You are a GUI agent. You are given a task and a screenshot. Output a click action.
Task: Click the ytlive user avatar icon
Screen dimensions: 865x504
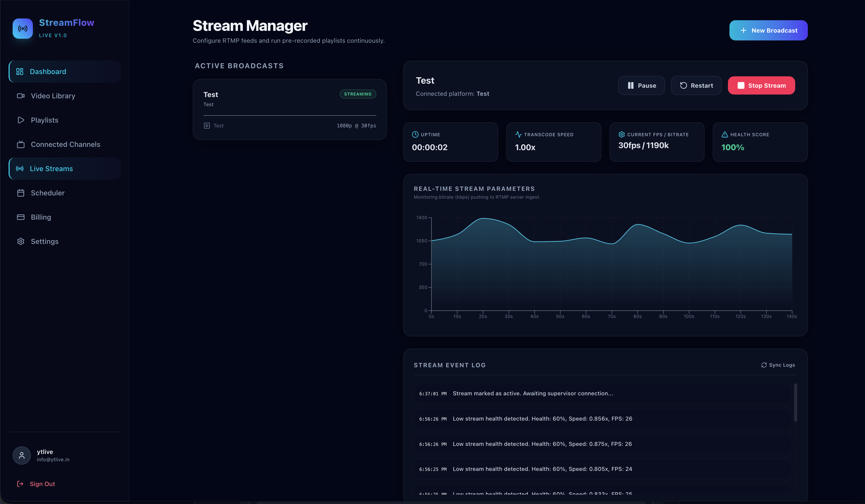pos(22,455)
